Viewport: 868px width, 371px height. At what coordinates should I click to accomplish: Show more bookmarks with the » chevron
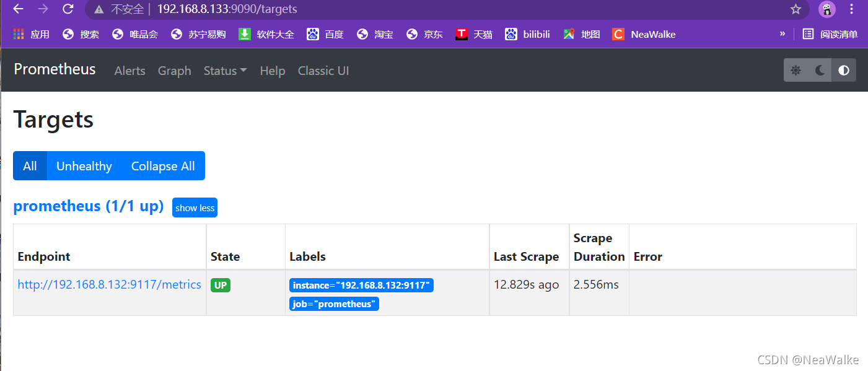click(783, 33)
